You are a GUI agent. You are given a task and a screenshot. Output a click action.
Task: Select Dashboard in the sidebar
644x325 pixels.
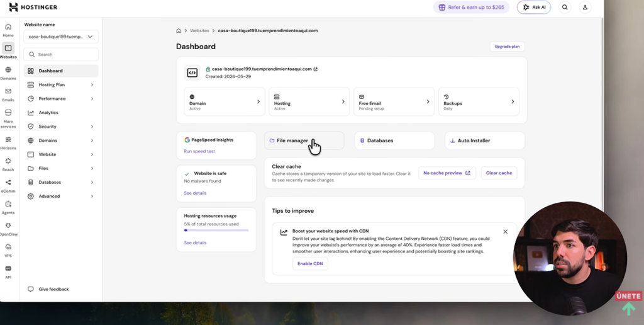(61, 71)
